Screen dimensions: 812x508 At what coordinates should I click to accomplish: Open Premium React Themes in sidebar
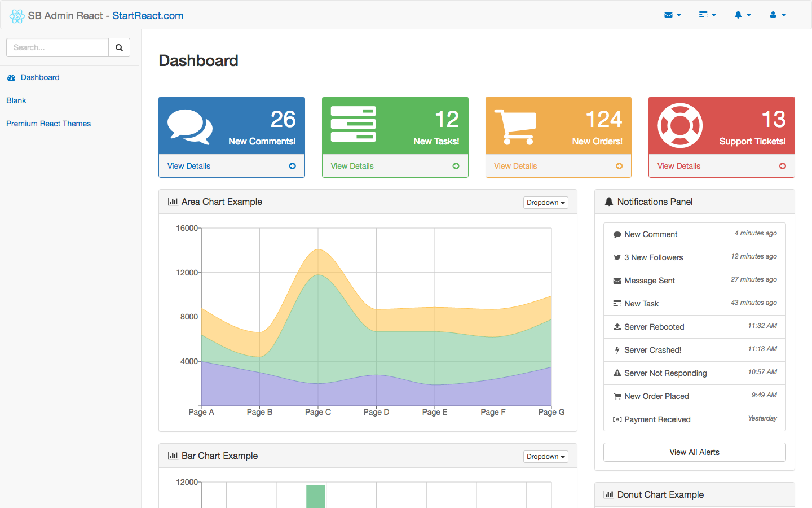[x=69, y=124]
